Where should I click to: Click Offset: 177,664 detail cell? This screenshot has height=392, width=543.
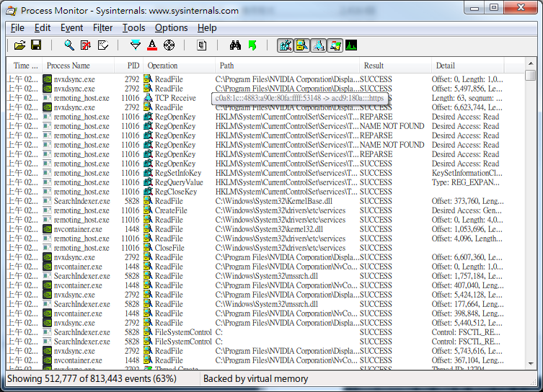point(467,304)
